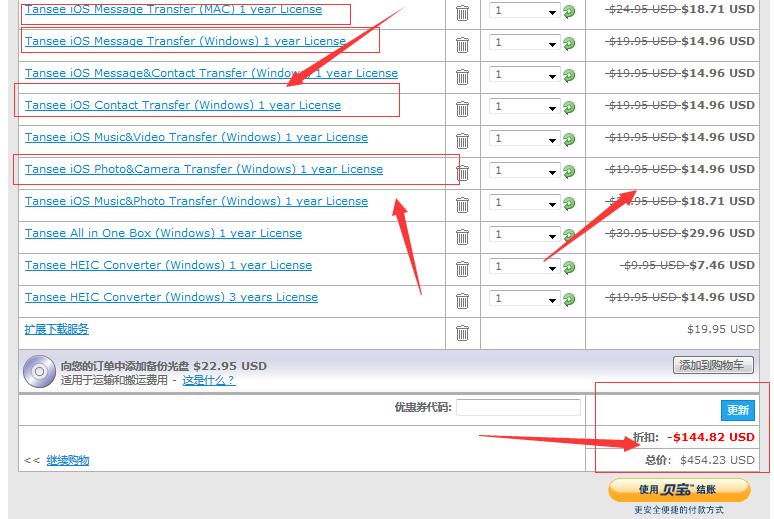Delete Tansee iOS Message Transfer (MAC) item

point(463,13)
